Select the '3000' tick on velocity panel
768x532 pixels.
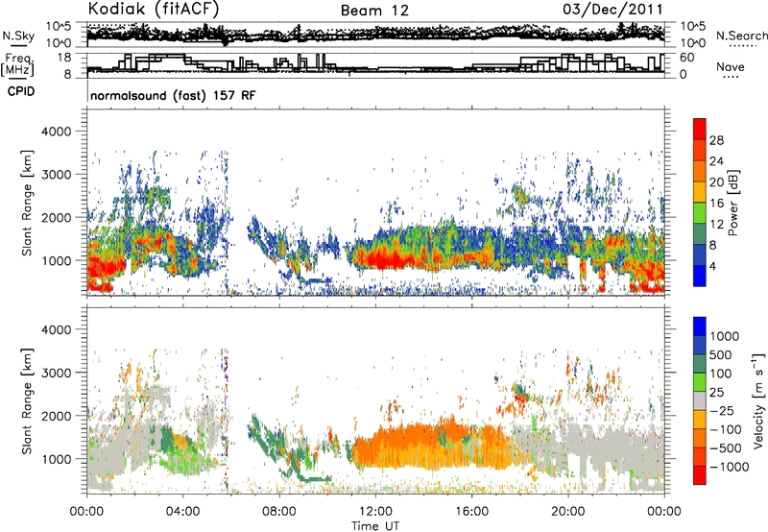tap(57, 373)
